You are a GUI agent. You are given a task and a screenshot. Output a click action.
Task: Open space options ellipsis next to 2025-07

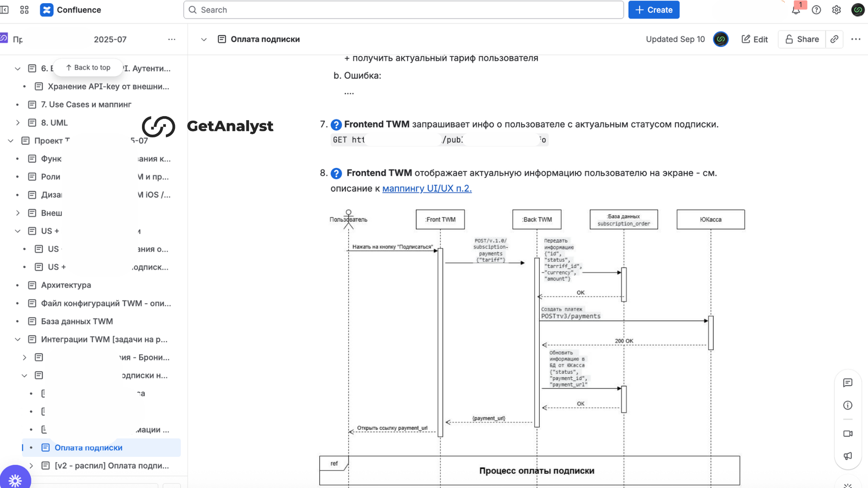point(171,39)
